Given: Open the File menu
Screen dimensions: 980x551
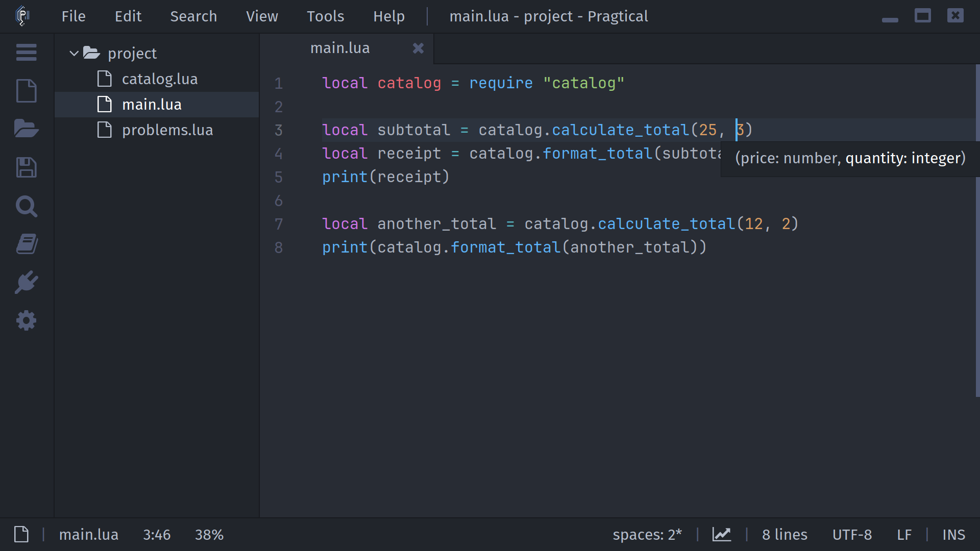Looking at the screenshot, I should pyautogui.click(x=73, y=16).
